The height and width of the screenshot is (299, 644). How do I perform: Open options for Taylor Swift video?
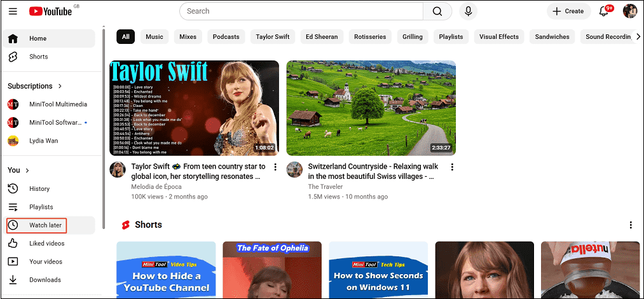coord(275,167)
